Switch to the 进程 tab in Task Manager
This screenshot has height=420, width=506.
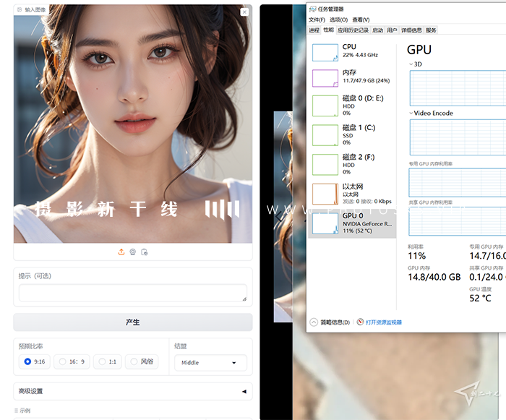[x=314, y=30]
